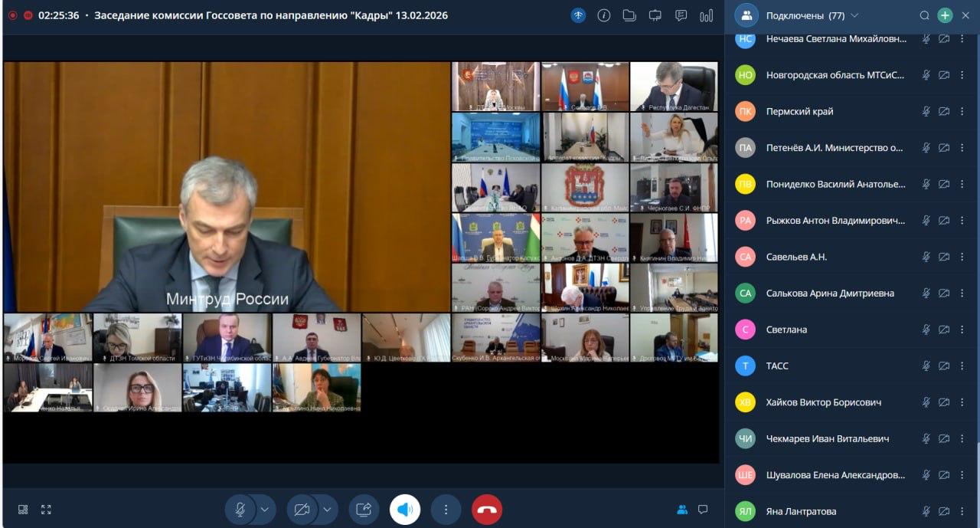Open the whiteboard presentation icon
Viewport: 980px width, 528px height.
(x=655, y=15)
